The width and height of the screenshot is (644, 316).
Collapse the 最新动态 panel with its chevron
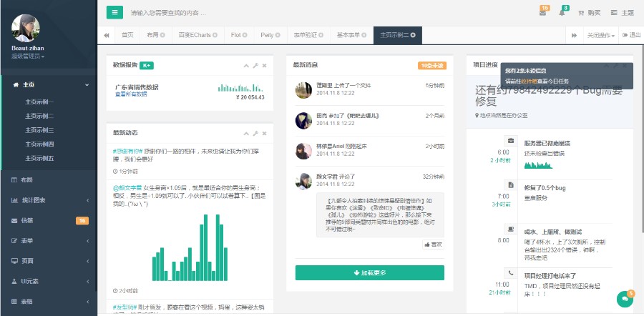pos(246,134)
